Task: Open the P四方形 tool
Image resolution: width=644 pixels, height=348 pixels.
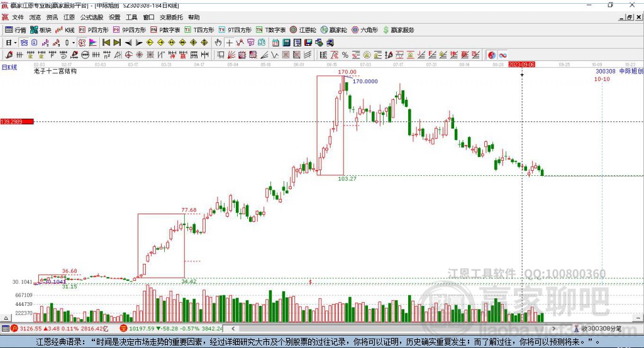Action: click(94, 30)
